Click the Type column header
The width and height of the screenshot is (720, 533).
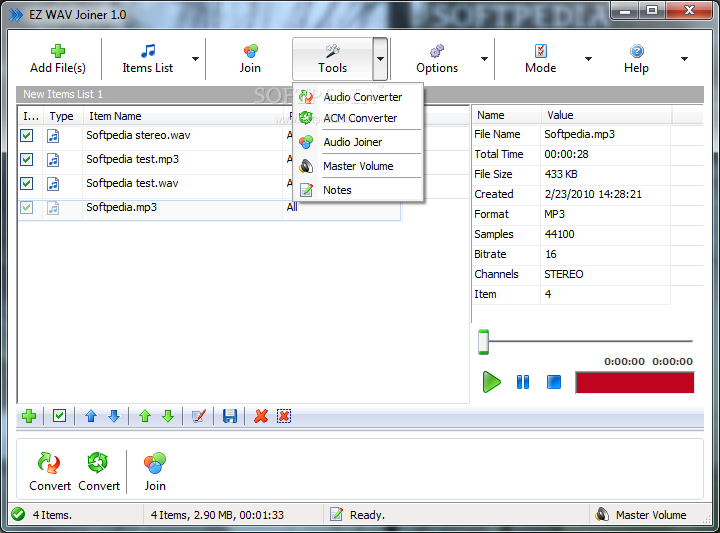click(62, 116)
